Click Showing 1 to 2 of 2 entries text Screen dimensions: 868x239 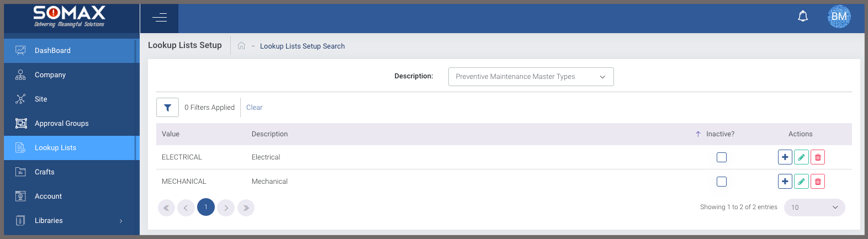(x=738, y=208)
